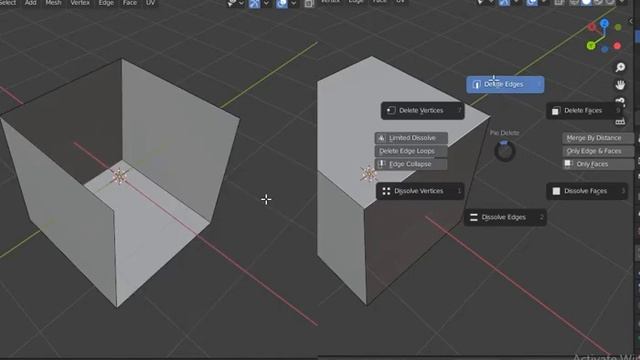Viewport: 640px width, 360px height.
Task: Click the zoom magnifier viewport icon
Action: (x=620, y=67)
